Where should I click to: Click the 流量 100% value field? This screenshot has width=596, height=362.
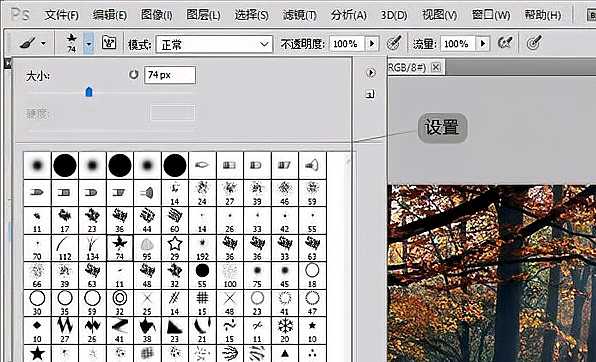[x=458, y=44]
